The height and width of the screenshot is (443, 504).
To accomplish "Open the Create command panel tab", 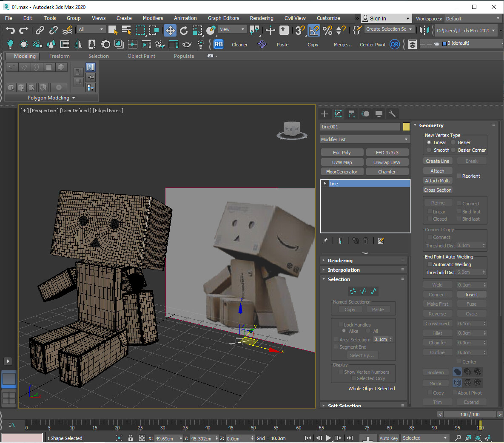I will (325, 114).
